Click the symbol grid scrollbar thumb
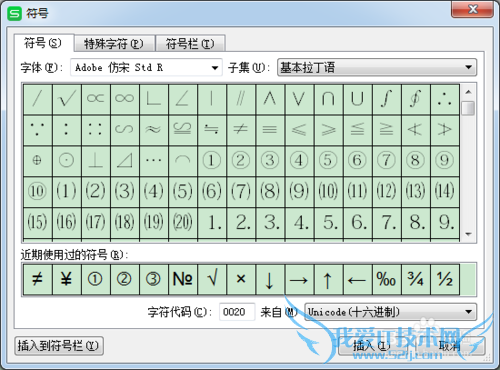 coord(468,108)
